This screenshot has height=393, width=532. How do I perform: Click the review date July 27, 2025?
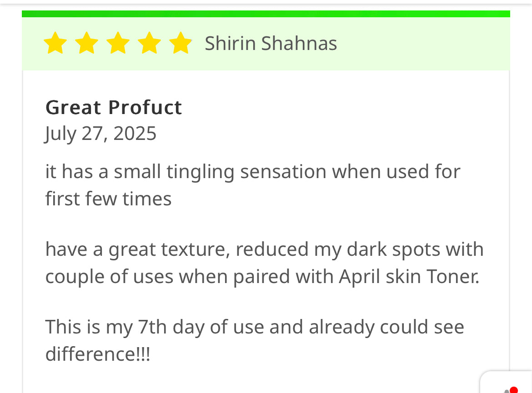tap(100, 134)
